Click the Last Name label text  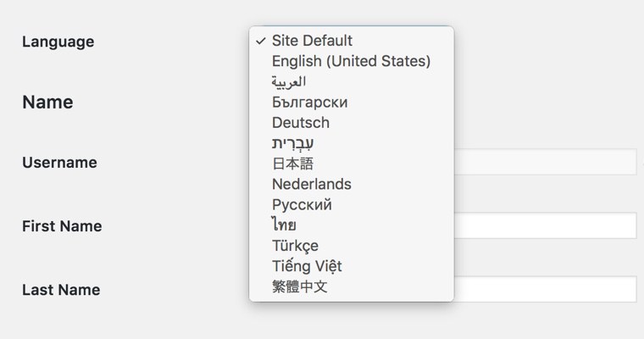[61, 290]
